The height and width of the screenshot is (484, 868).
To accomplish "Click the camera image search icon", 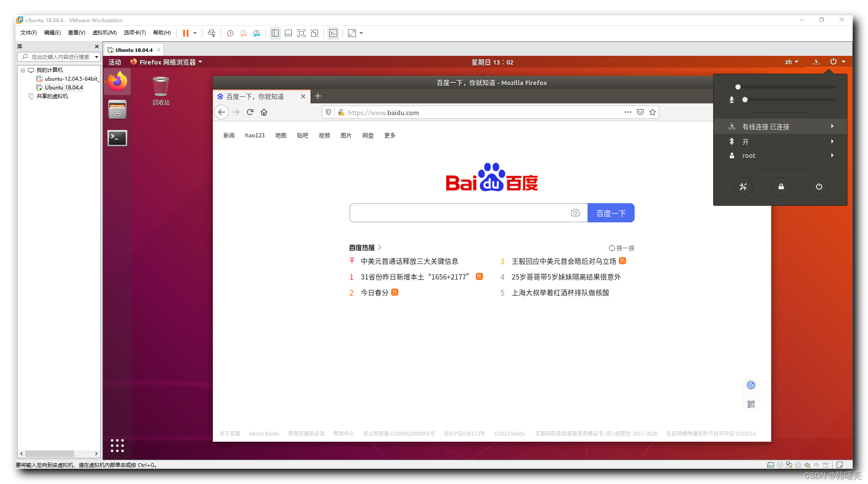I will (575, 213).
